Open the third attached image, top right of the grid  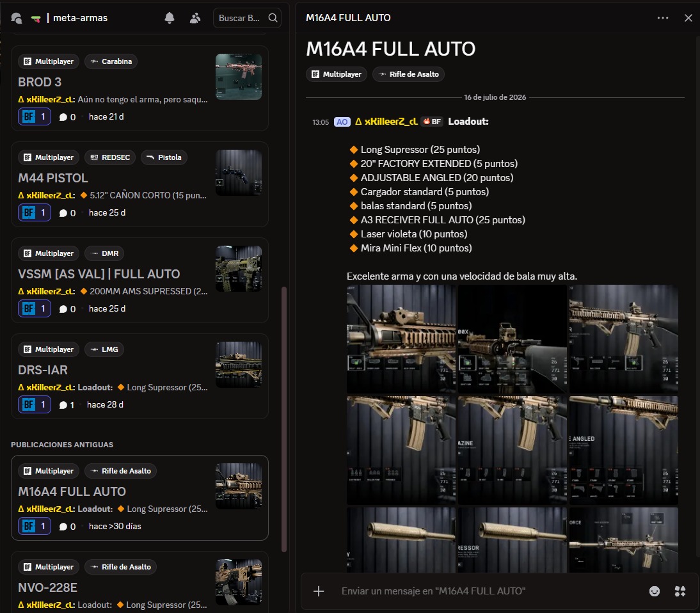click(623, 339)
